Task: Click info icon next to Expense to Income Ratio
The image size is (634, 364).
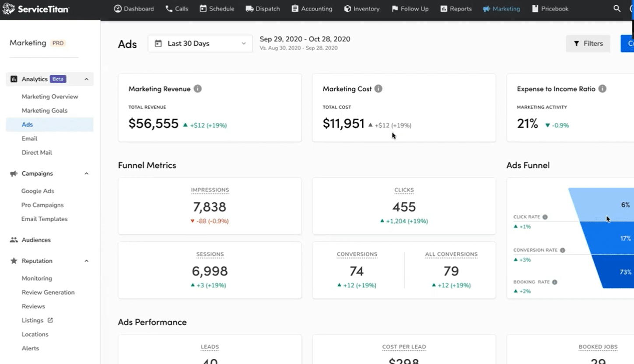Action: pyautogui.click(x=602, y=89)
